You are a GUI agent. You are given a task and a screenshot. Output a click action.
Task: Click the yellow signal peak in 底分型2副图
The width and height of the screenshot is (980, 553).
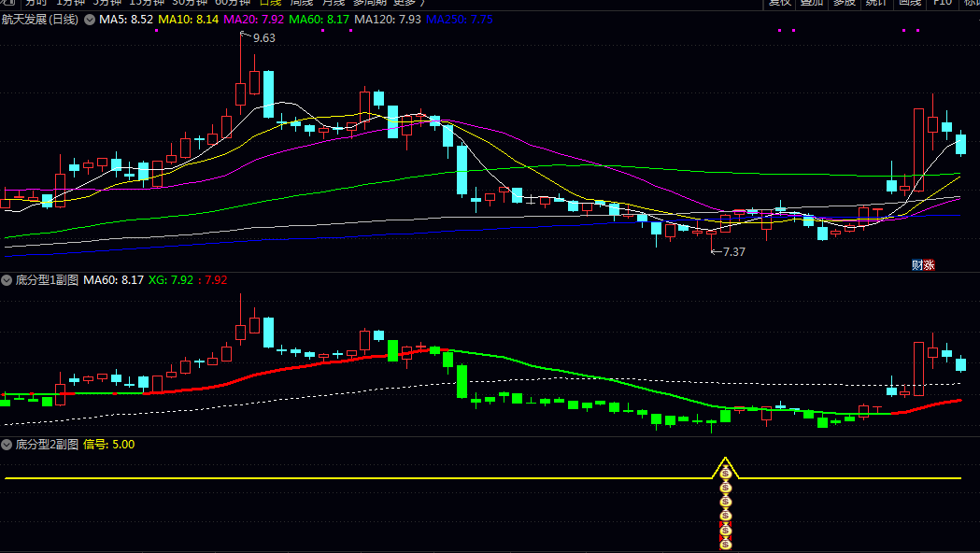(725, 461)
